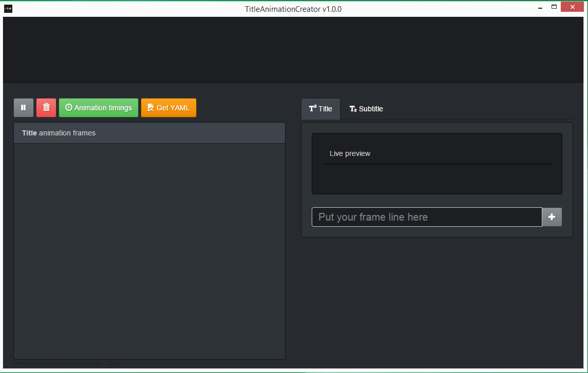Click the app icon in the title bar
Viewport: 588px width, 373px height.
[8, 9]
